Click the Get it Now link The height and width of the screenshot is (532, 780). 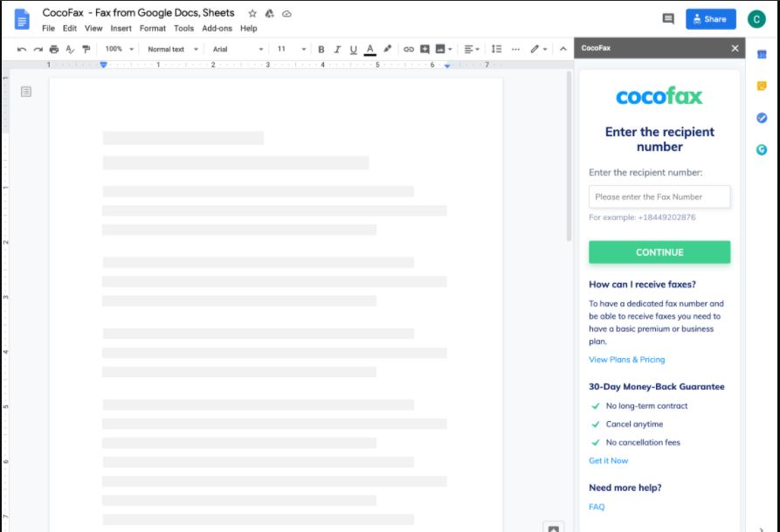pos(609,460)
